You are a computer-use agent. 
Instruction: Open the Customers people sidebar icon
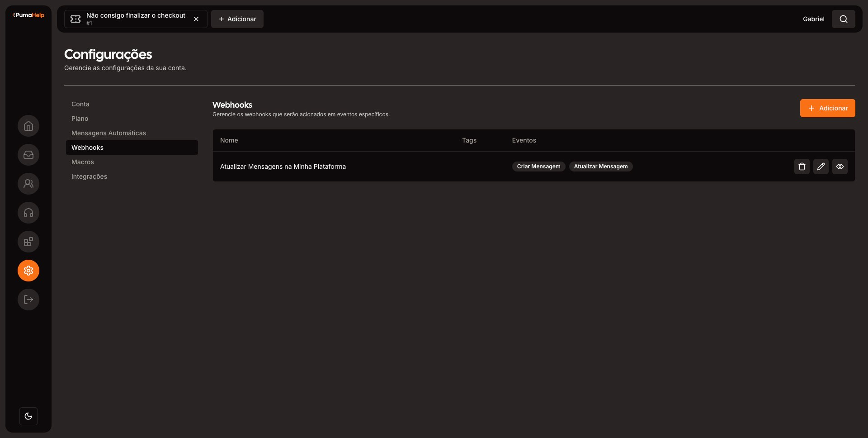[x=28, y=184]
